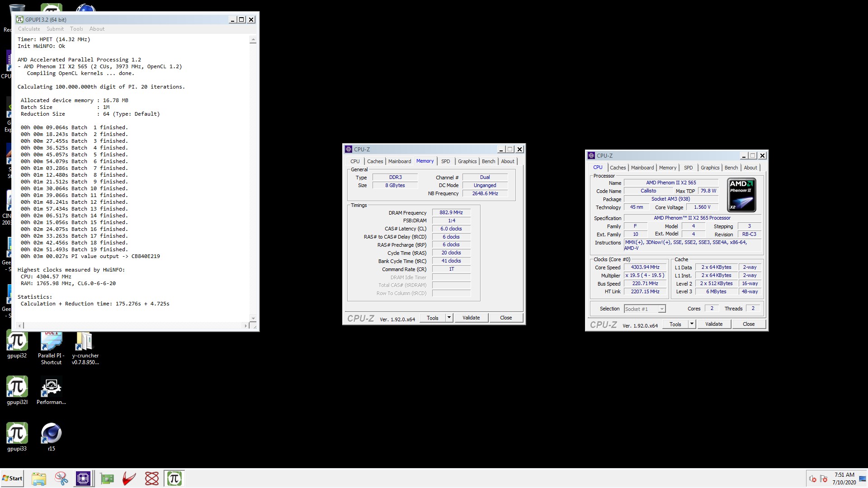This screenshot has width=868, height=488.
Task: Click Close button in right CPU-Z window
Action: click(x=749, y=324)
